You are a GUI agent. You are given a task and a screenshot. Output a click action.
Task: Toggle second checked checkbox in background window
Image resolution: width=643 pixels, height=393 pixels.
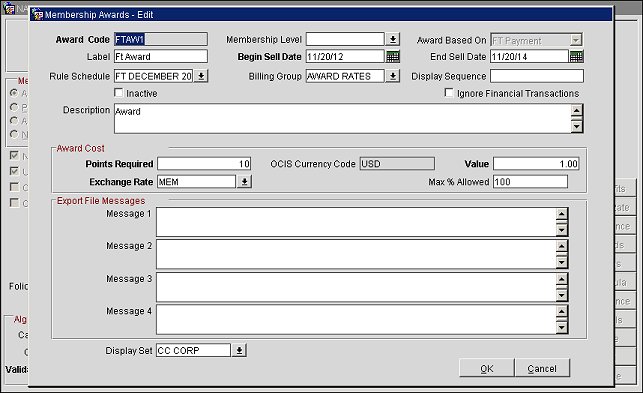point(14,171)
